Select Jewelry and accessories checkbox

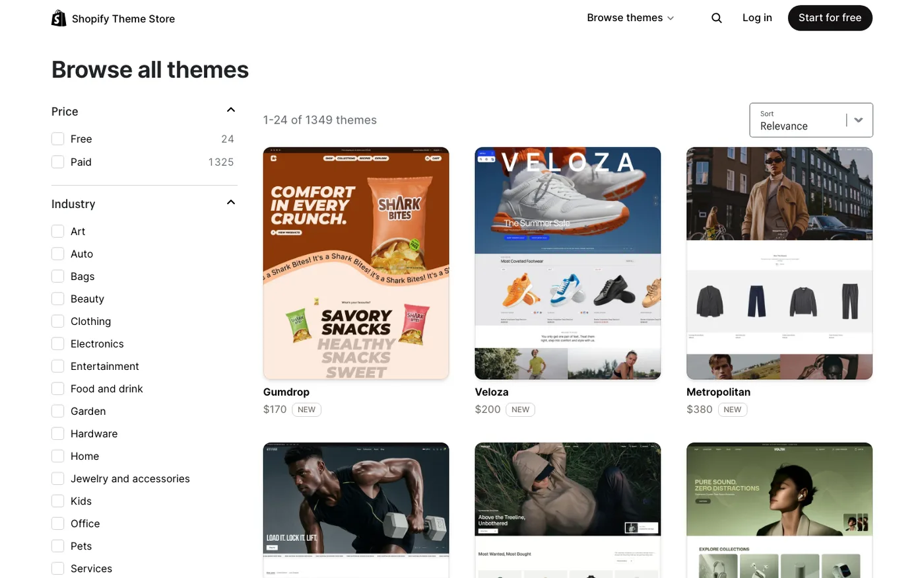(x=58, y=478)
